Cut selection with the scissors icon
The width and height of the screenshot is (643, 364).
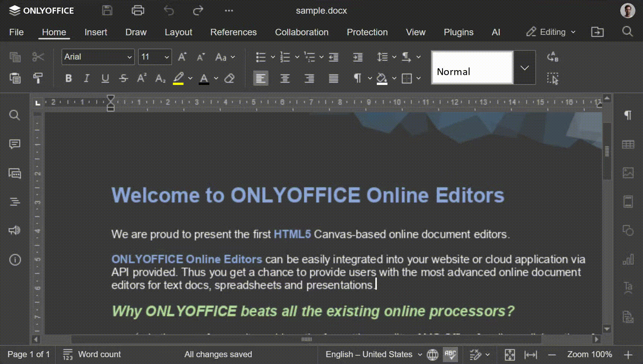point(38,57)
